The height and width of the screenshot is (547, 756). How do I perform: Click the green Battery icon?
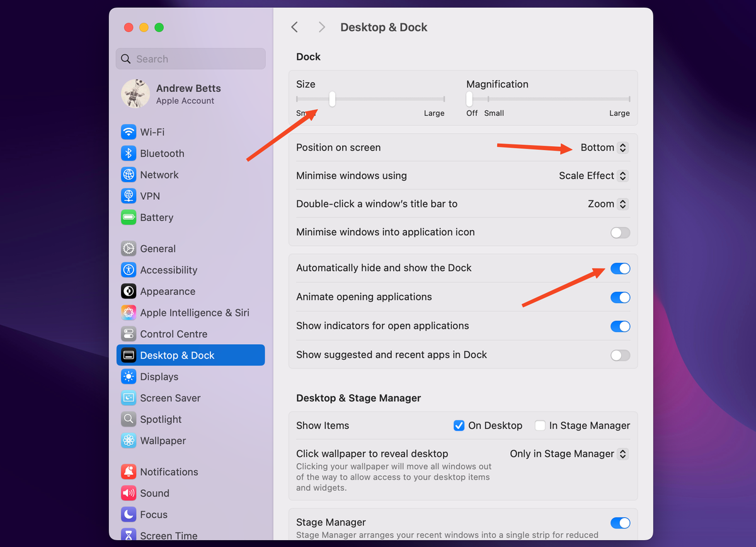tap(129, 217)
